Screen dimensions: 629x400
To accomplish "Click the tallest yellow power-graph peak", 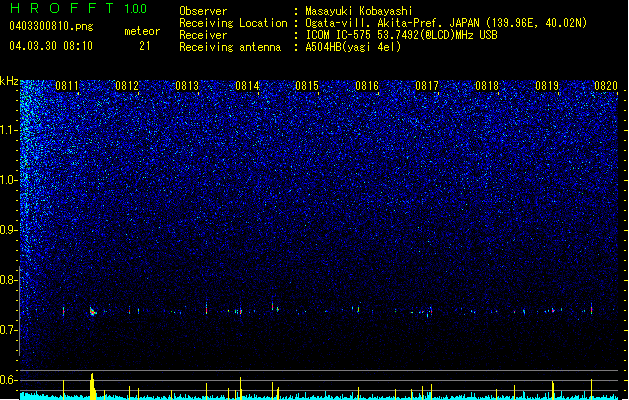I will point(93,386).
